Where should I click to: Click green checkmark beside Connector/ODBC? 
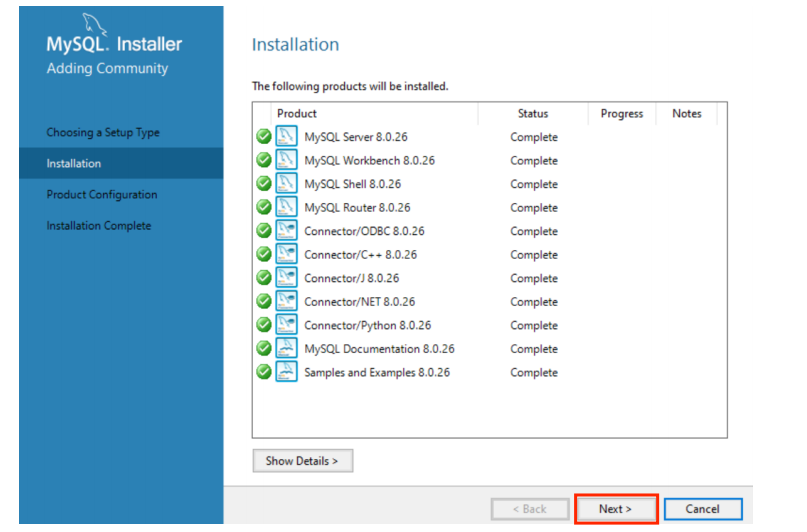264,230
